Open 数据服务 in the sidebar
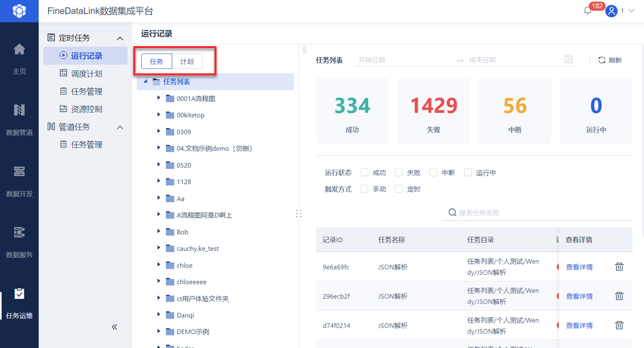644x348 pixels. [x=19, y=241]
